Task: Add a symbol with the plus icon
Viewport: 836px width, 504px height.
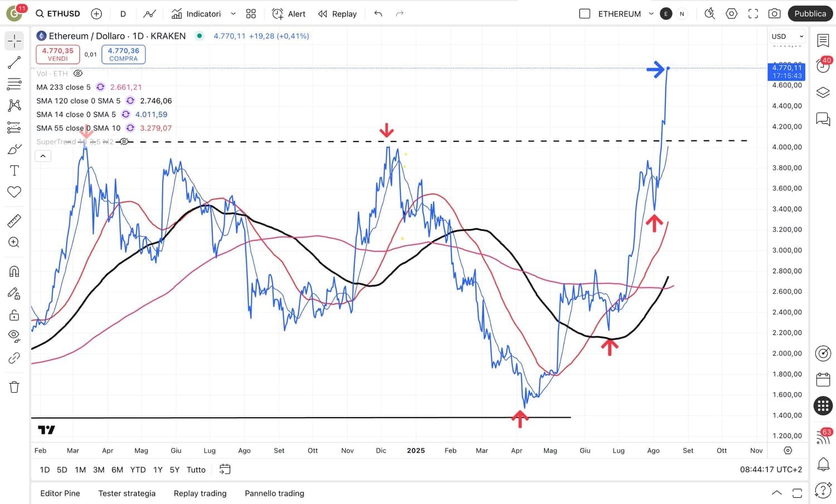Action: 96,13
